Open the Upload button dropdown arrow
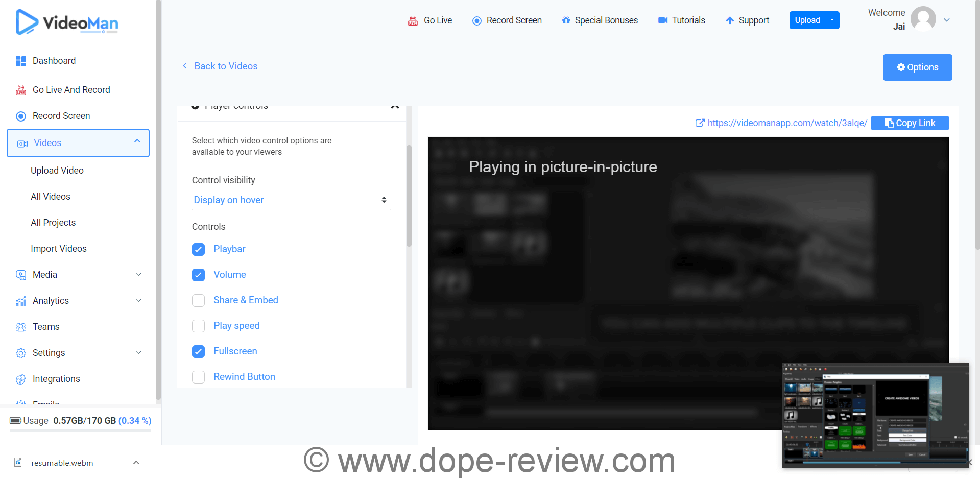980x479 pixels. 832,20
